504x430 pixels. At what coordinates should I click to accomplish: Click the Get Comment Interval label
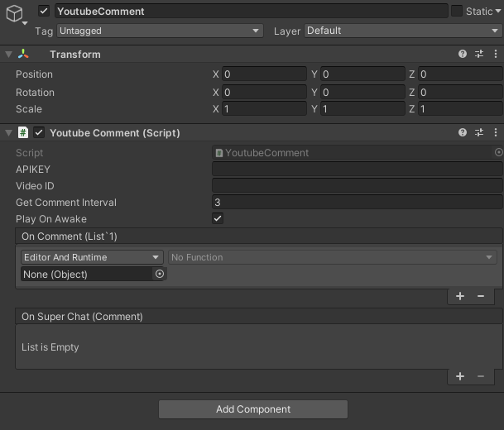[x=66, y=203]
